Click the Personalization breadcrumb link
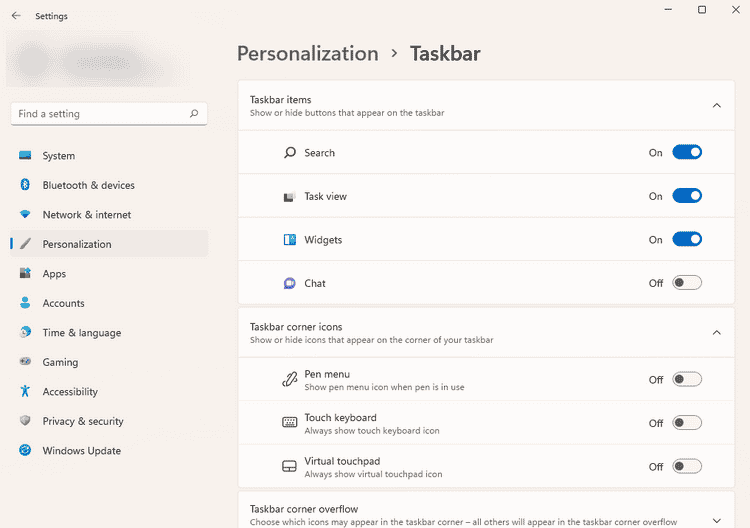Image resolution: width=750 pixels, height=528 pixels. coord(307,53)
